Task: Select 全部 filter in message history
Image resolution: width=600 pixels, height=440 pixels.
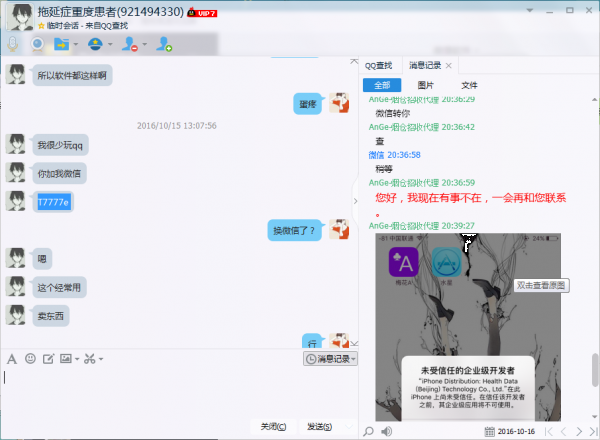Action: tap(382, 85)
